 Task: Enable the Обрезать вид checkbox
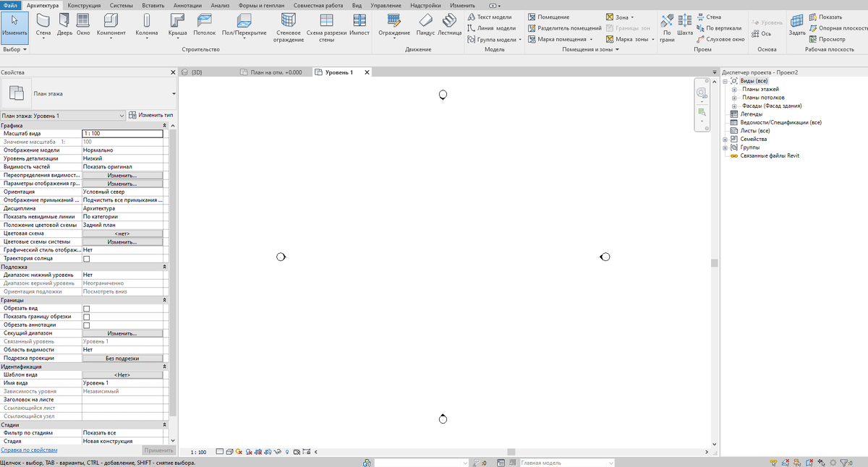[87, 309]
